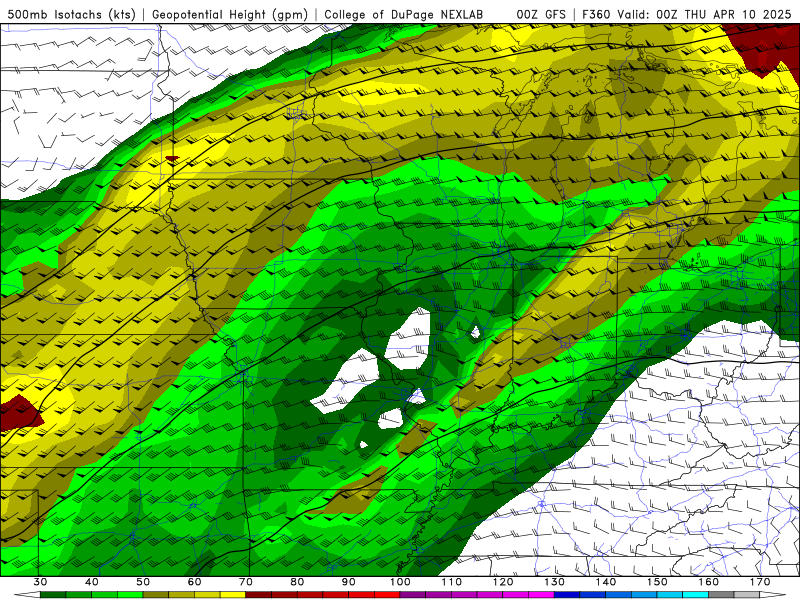Click the 170 knot legend label
The width and height of the screenshot is (800, 600).
760,582
